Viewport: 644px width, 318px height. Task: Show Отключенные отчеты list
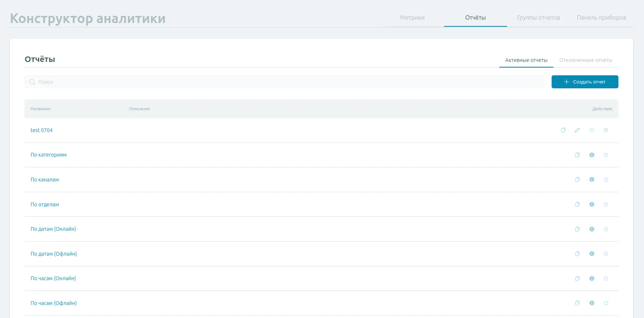(586, 60)
